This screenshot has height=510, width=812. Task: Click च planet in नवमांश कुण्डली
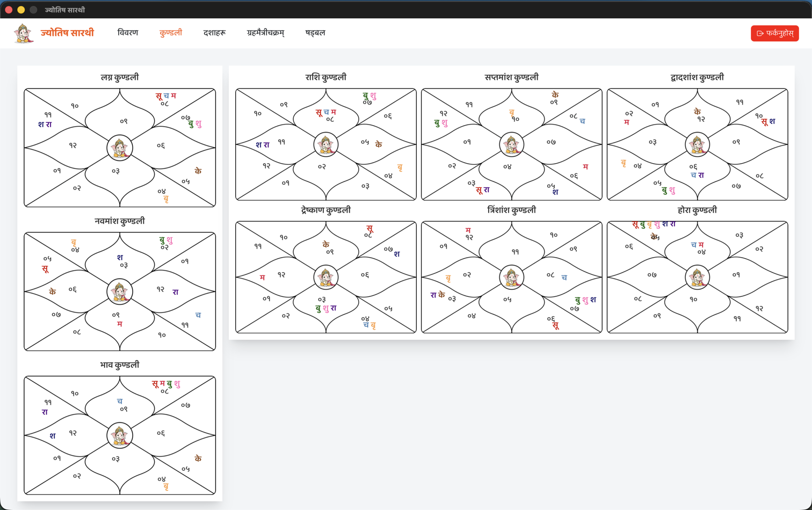198,315
